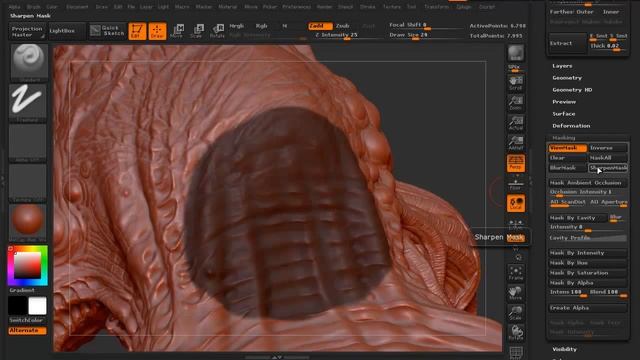Image resolution: width=640 pixels, height=360 pixels.
Task: Toggle the Local transformations icon
Action: coord(516,203)
